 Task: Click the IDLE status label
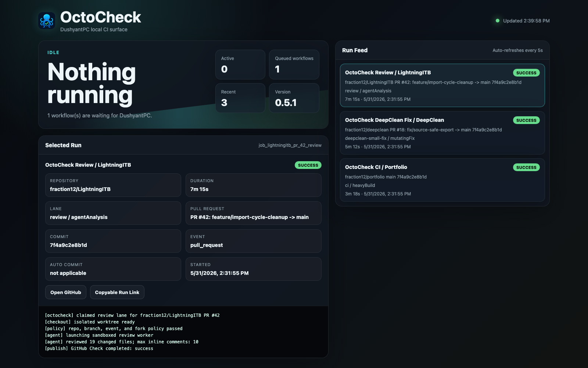click(53, 53)
